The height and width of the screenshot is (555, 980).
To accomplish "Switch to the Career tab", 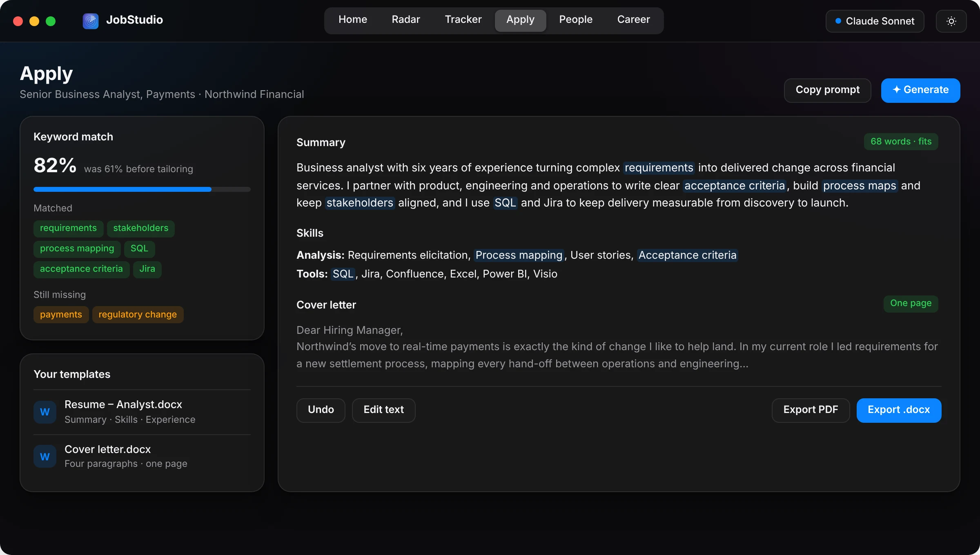I will [x=633, y=20].
